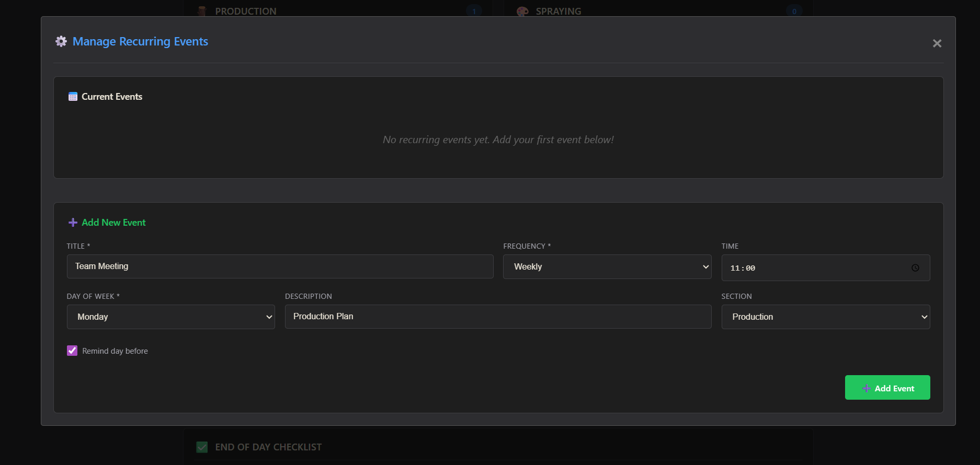This screenshot has width=980, height=465.
Task: Select the hours value in the Time field
Action: pyautogui.click(x=735, y=268)
